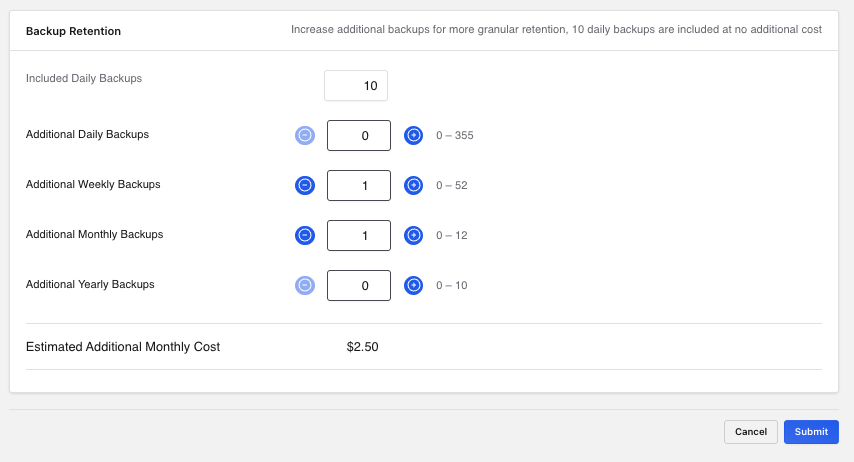
Task: Click the Estimated Additional Monthly Cost label
Action: pos(123,347)
